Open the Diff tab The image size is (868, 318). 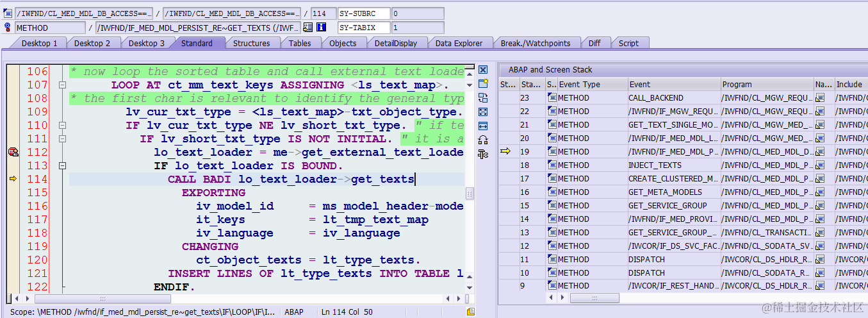(x=594, y=43)
